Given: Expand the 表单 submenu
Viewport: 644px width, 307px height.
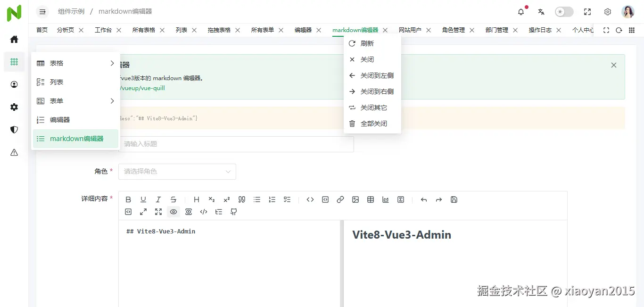Looking at the screenshot, I should [75, 101].
